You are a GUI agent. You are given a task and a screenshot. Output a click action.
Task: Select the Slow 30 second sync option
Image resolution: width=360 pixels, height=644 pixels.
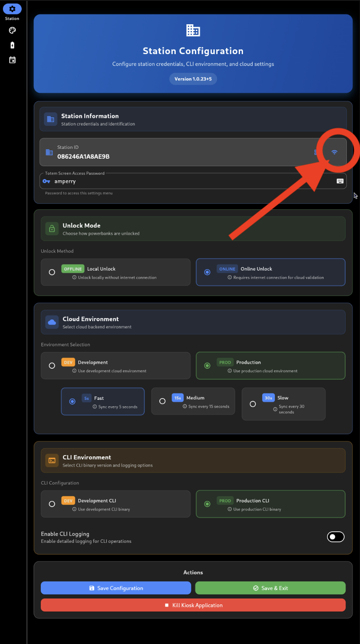coord(253,404)
